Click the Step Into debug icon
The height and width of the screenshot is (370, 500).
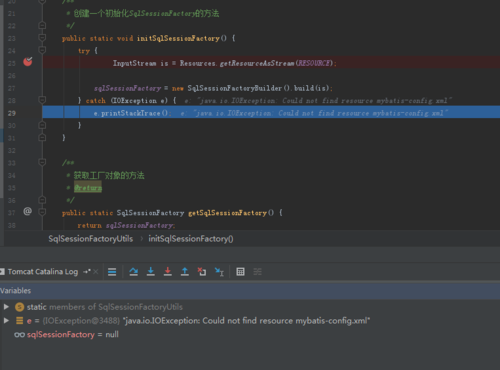tap(151, 272)
